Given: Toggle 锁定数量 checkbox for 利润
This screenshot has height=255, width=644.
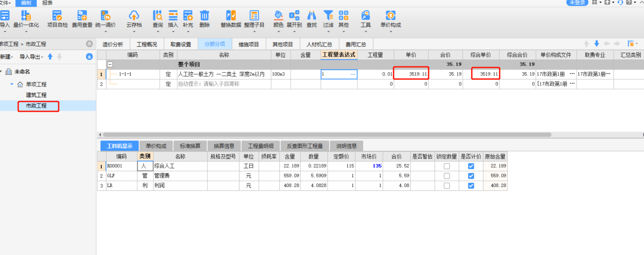Looking at the screenshot, I should click(447, 186).
